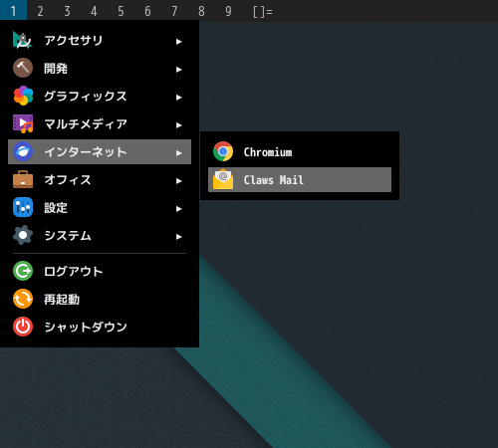Open the Chromium browser icon

tap(223, 151)
